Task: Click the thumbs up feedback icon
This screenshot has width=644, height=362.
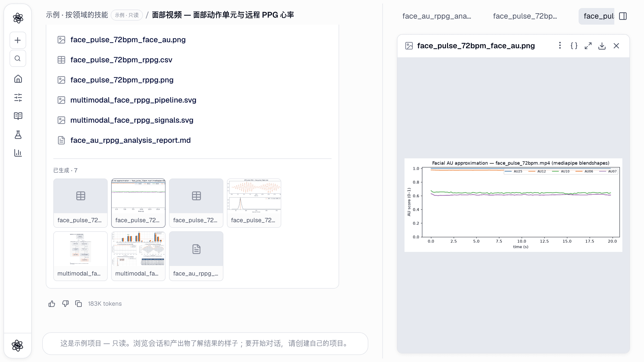Action: 52,304
